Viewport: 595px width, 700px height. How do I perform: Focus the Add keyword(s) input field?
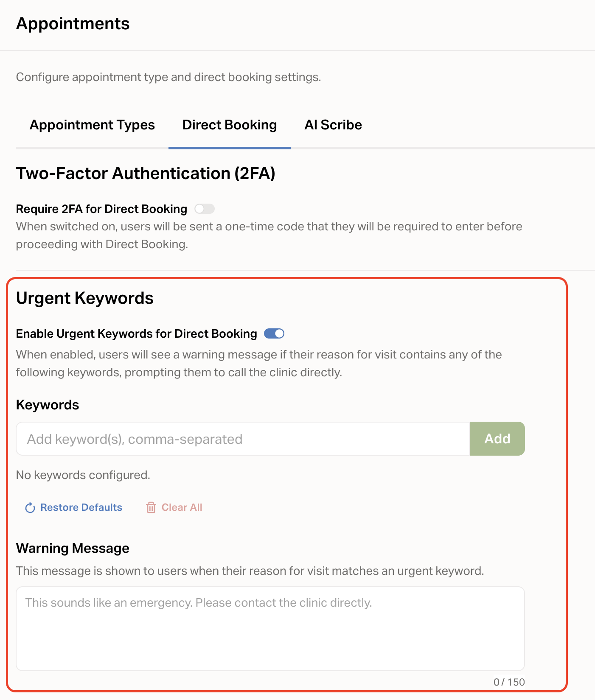click(243, 439)
